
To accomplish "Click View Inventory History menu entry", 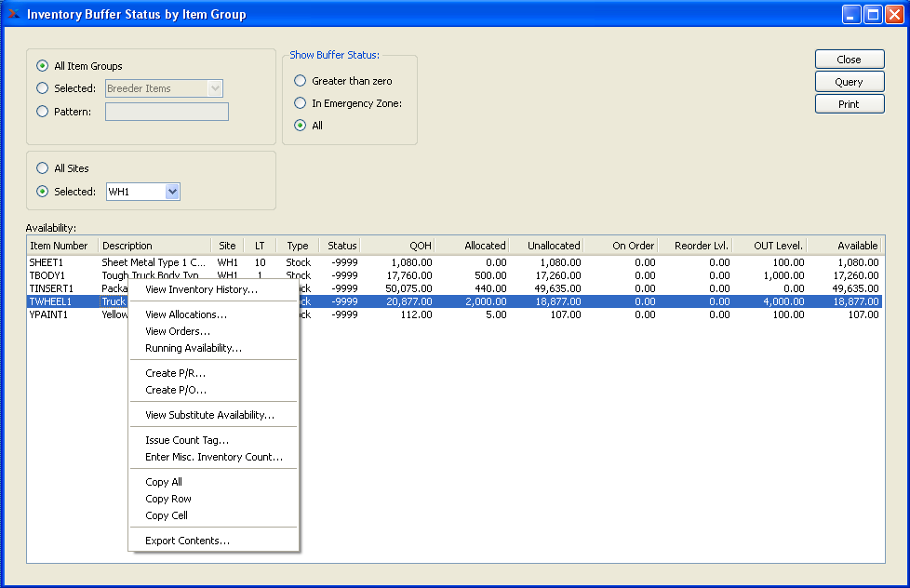I will pos(201,289).
